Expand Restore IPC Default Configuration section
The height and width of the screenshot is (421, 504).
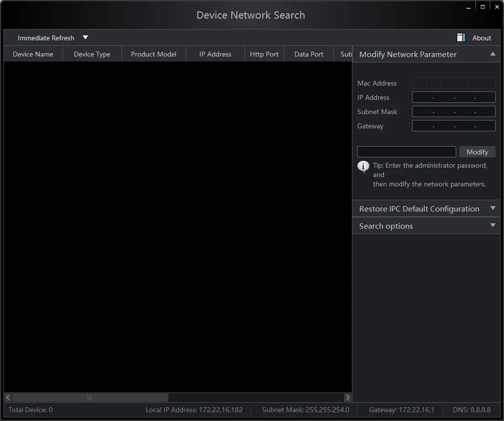point(493,209)
